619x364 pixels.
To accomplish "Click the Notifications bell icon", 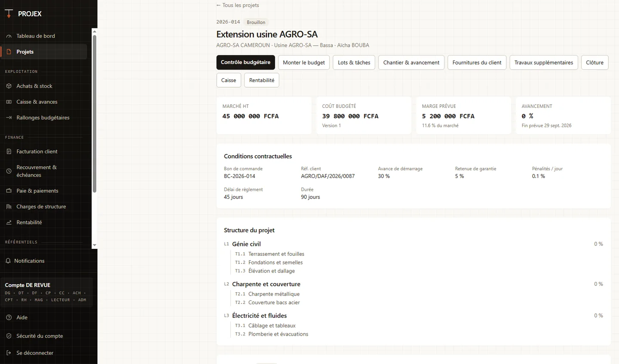I will click(8, 261).
